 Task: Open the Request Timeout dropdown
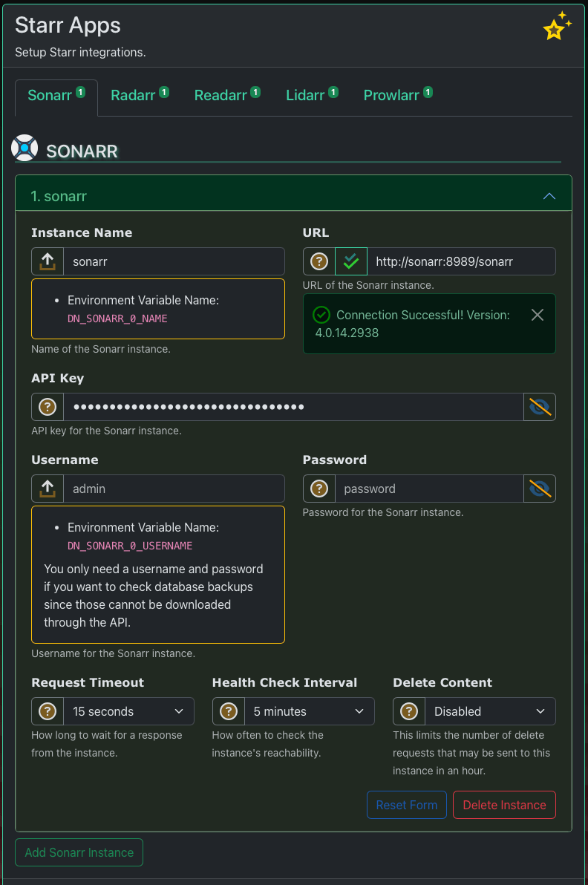(128, 711)
